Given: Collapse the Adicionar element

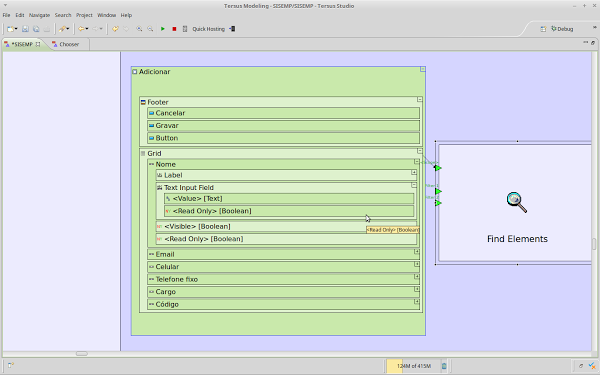Looking at the screenshot, I should coord(422,69).
